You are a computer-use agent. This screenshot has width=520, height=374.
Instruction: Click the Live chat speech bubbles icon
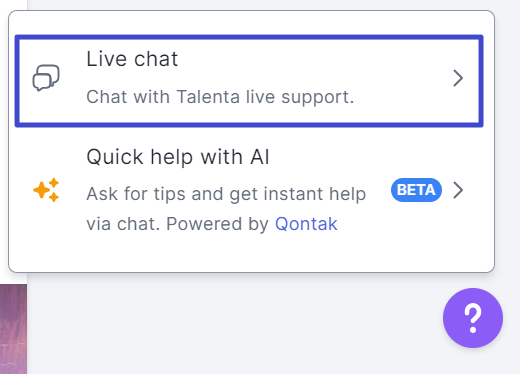(x=46, y=78)
